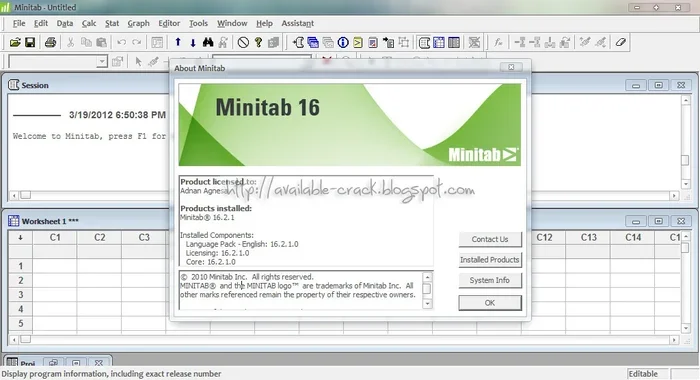700x380 pixels.
Task: Click the Contact Us button
Action: pyautogui.click(x=490, y=239)
